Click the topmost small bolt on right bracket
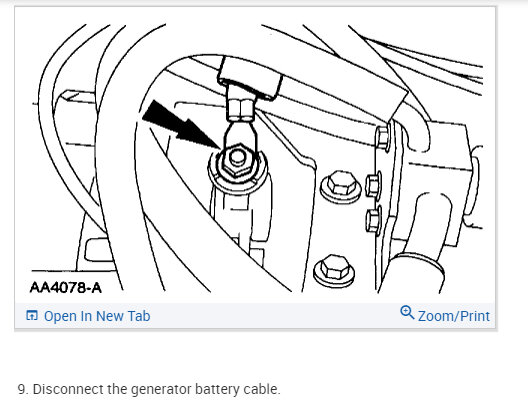Image resolution: width=528 pixels, height=402 pixels. tap(383, 138)
